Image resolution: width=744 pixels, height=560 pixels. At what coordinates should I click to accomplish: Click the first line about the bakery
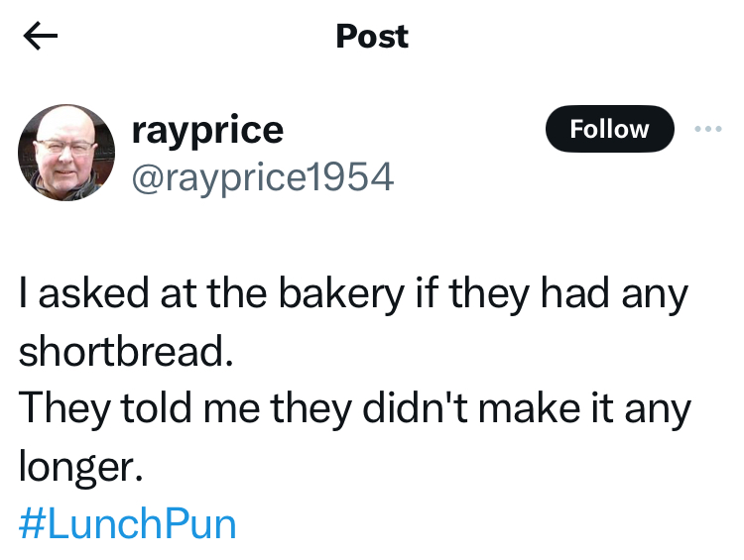click(x=352, y=294)
